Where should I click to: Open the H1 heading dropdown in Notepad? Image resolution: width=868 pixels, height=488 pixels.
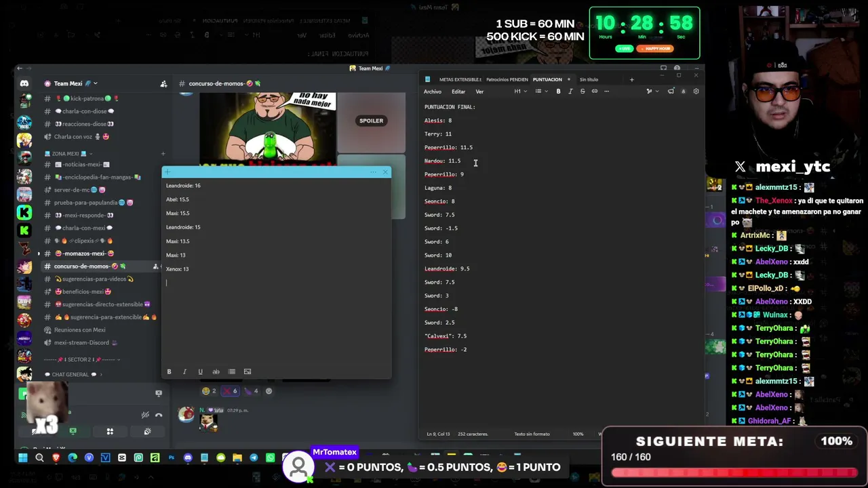(x=519, y=91)
